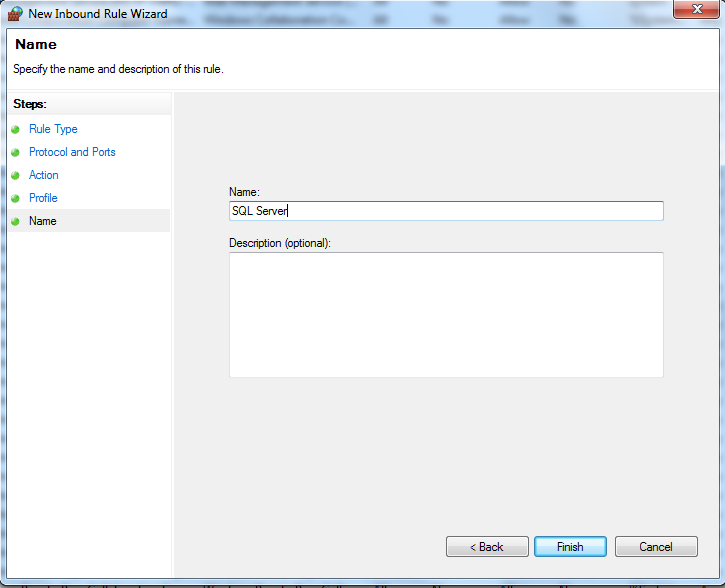The width and height of the screenshot is (725, 588).
Task: Click the 'Description (optional):' label
Action: click(x=280, y=243)
